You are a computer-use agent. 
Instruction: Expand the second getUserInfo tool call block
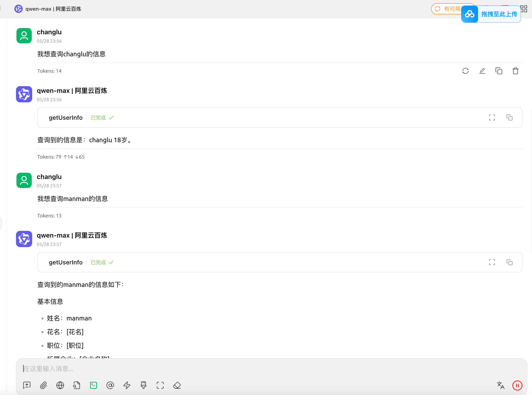pyautogui.click(x=280, y=262)
